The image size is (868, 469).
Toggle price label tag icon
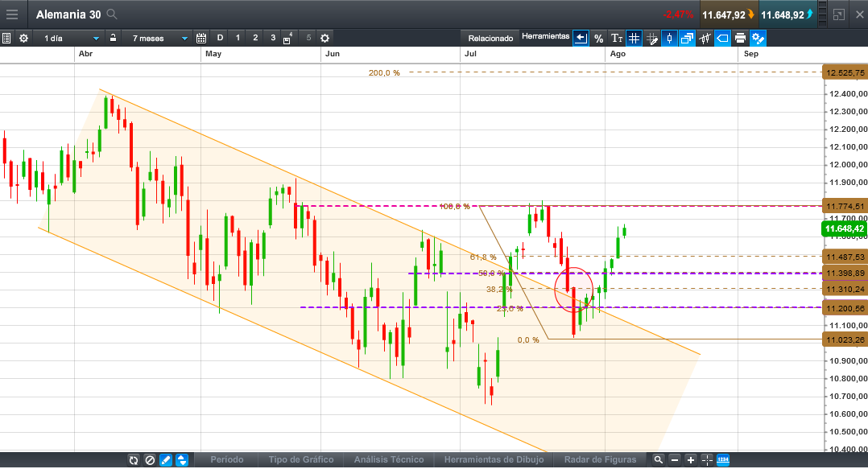[722, 38]
